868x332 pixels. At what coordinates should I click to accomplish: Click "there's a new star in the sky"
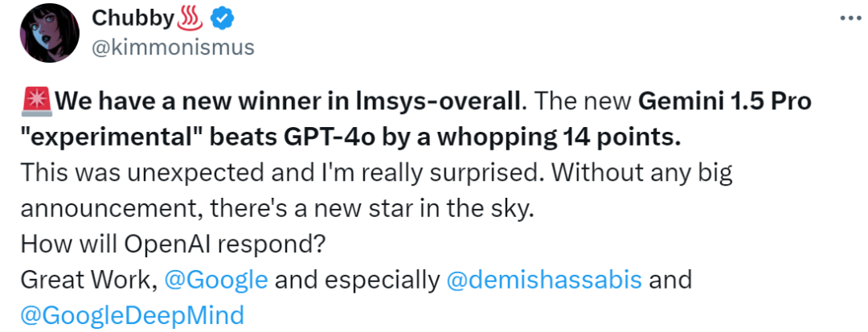tap(372, 207)
